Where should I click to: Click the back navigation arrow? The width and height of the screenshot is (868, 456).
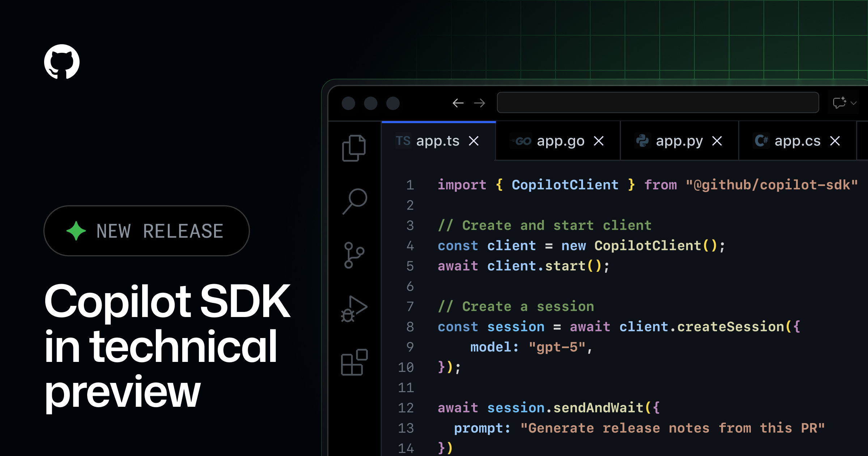pos(458,103)
